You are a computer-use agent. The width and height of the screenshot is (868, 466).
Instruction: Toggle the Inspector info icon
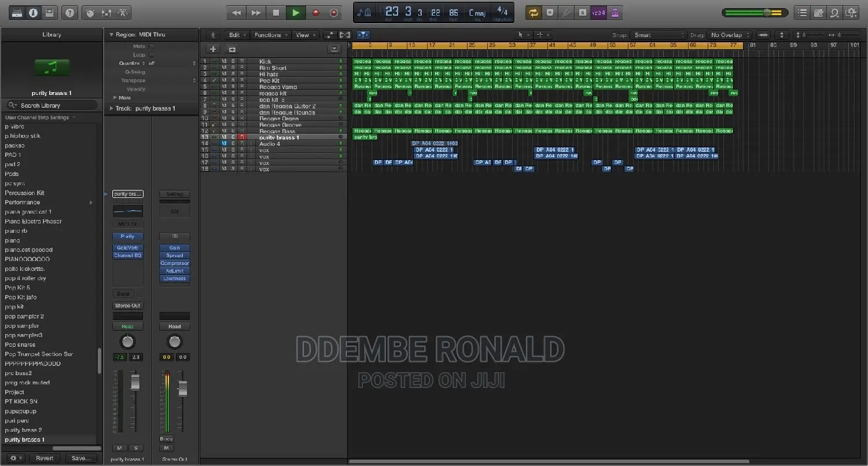33,12
